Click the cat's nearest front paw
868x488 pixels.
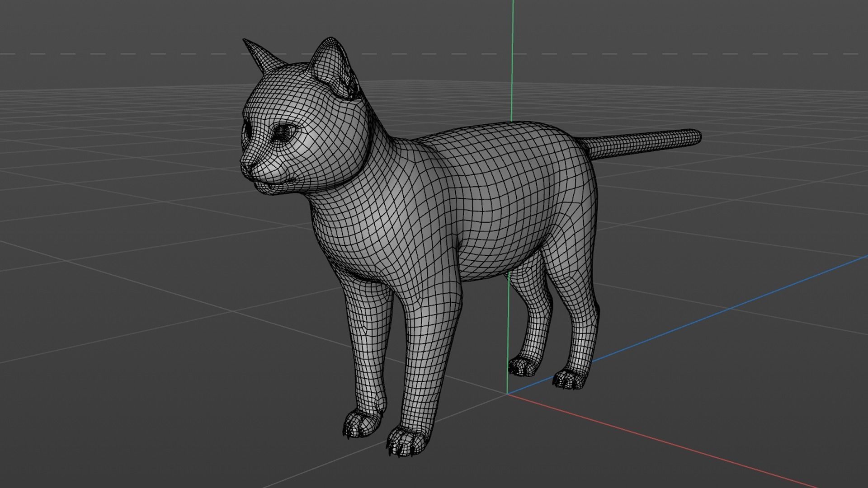point(408,441)
